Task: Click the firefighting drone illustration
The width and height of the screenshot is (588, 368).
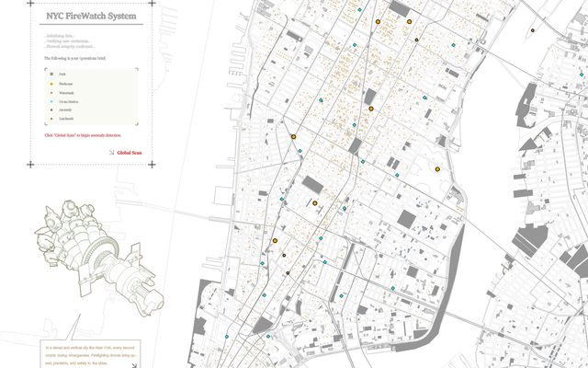Action: 98,258
